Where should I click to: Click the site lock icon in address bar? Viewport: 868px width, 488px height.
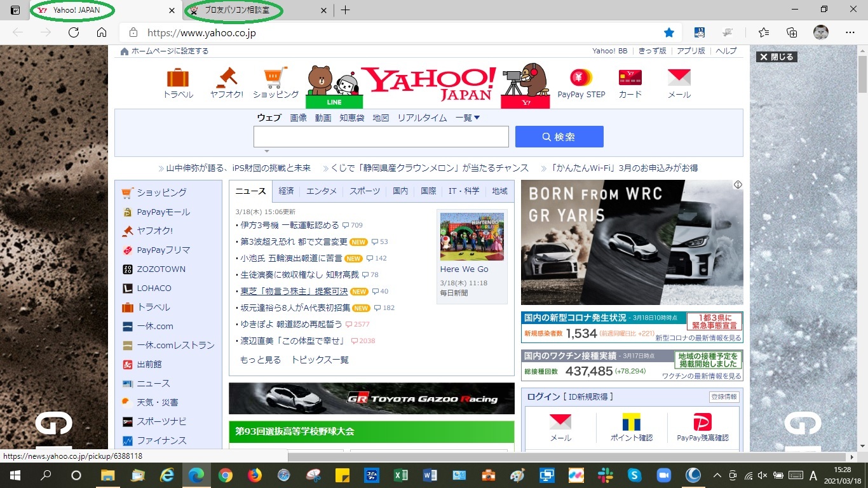pos(133,32)
